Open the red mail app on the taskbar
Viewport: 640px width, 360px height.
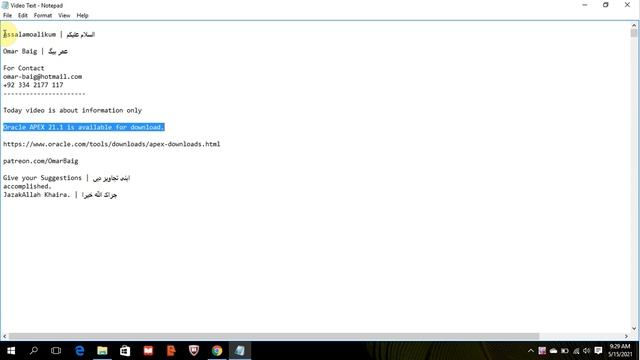coord(148,351)
